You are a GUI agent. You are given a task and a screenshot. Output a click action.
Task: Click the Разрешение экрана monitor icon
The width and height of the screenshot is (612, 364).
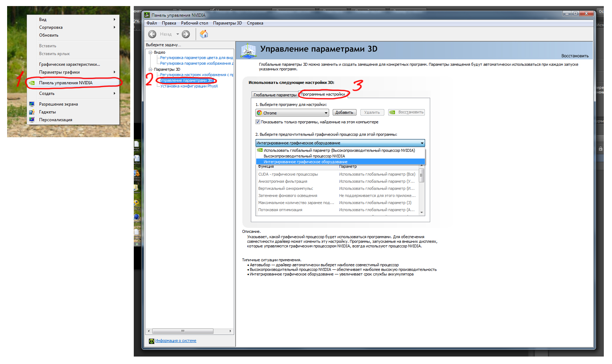[32, 104]
